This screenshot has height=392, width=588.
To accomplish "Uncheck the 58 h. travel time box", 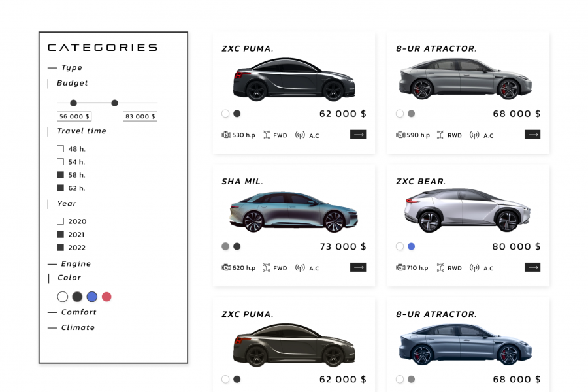I will point(60,175).
